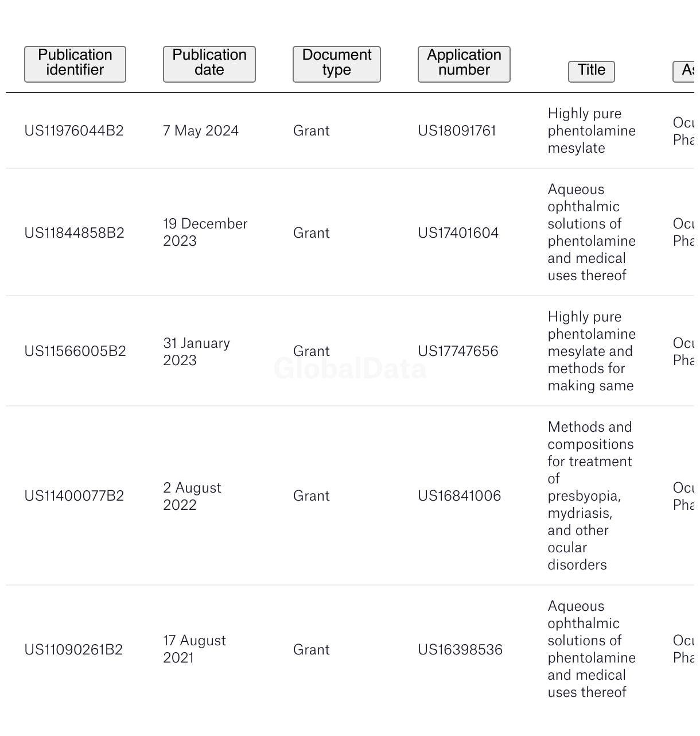Click the partially visible Assignee header button
The width and height of the screenshot is (700, 736).
686,72
